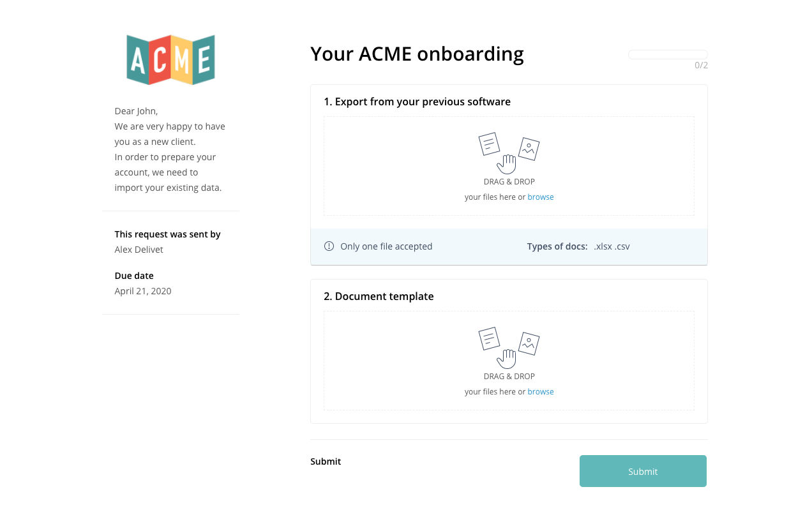Click the hand icon in the export drop zone
Image resolution: width=812 pixels, height=510 pixels.
tap(507, 164)
